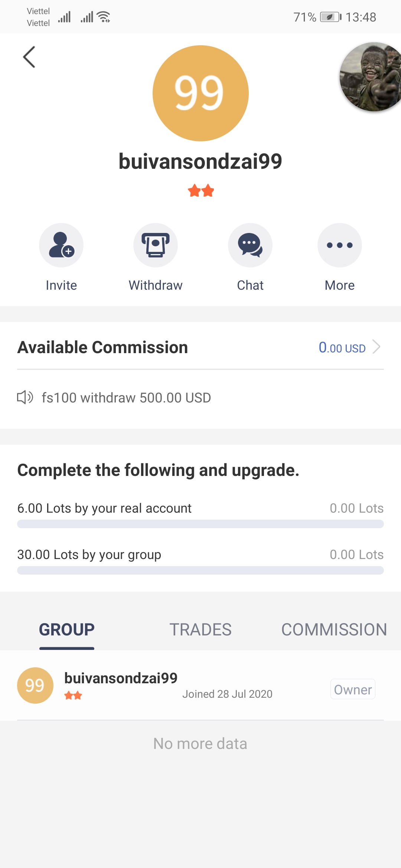Tap the speaker announcement icon

pyautogui.click(x=25, y=397)
